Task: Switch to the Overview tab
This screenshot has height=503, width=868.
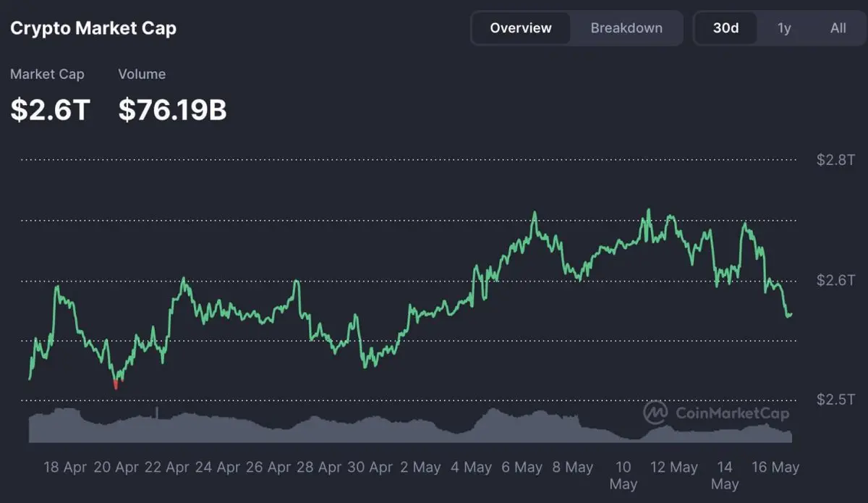Action: click(x=521, y=28)
